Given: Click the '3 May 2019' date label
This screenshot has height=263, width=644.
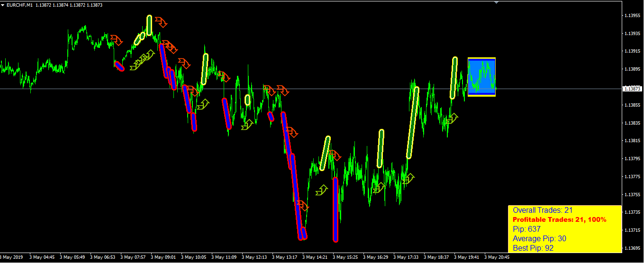Looking at the screenshot, I should click(x=11, y=257).
